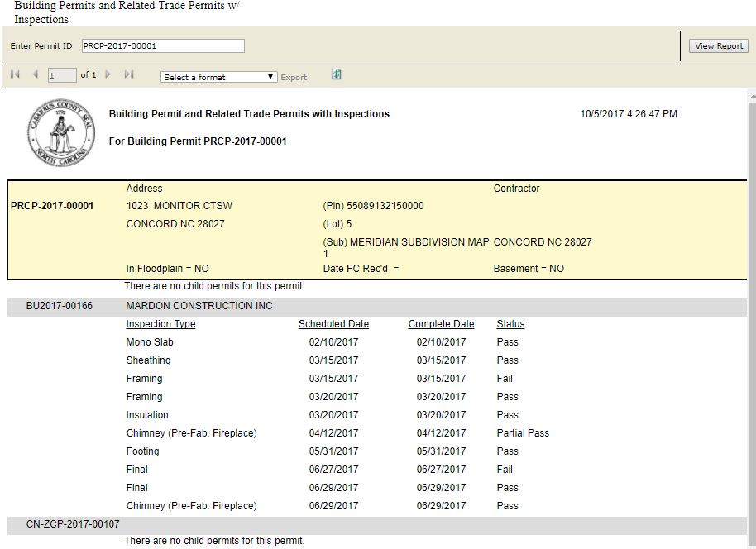756x549 pixels.
Task: Focus the Enter Permit ID field
Action: (163, 46)
